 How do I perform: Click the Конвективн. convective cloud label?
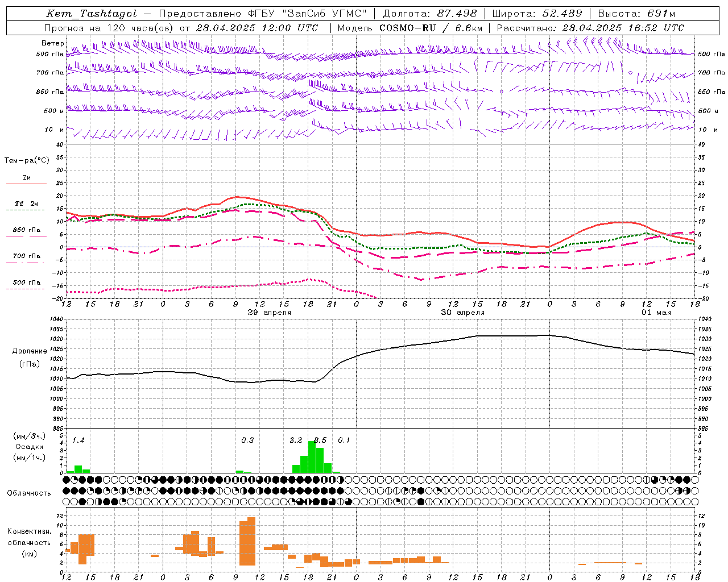pos(29,531)
